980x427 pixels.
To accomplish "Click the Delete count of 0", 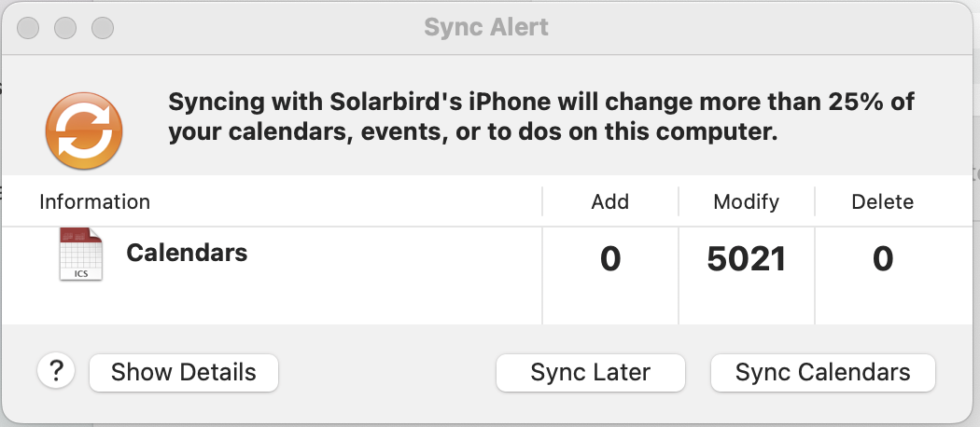I will pos(883,259).
